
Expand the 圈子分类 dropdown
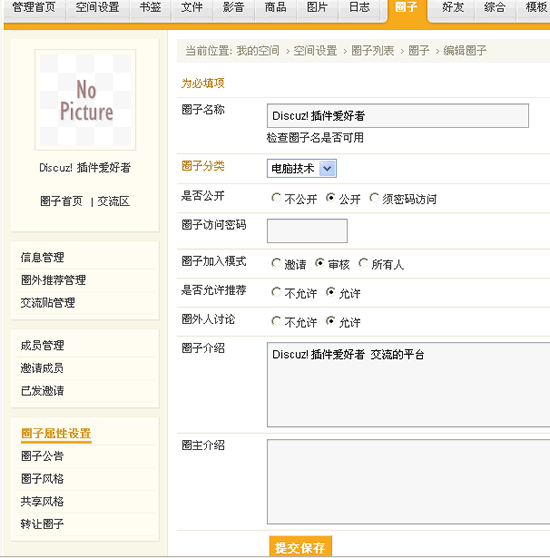point(302,168)
